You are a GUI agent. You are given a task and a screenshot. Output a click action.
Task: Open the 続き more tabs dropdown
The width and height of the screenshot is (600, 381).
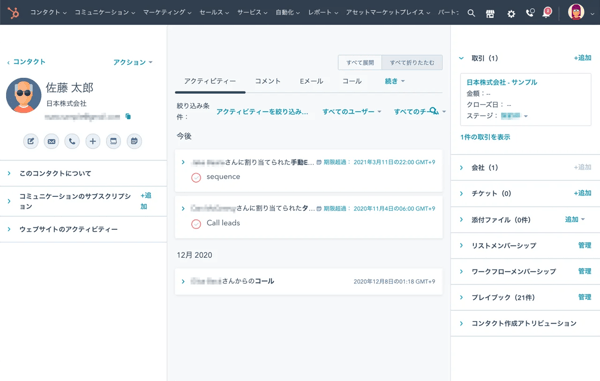point(395,81)
